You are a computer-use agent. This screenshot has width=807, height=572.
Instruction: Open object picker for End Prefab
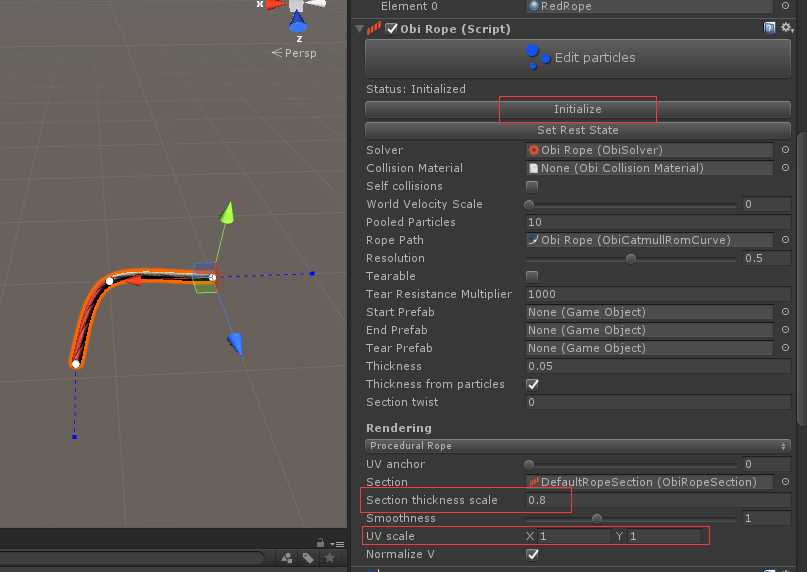point(785,330)
